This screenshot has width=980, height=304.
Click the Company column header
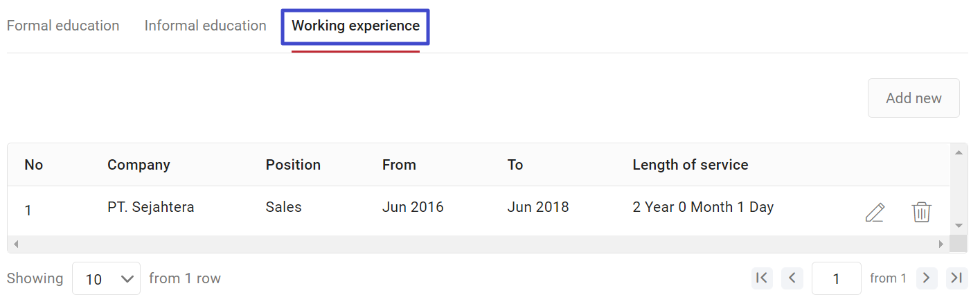139,165
